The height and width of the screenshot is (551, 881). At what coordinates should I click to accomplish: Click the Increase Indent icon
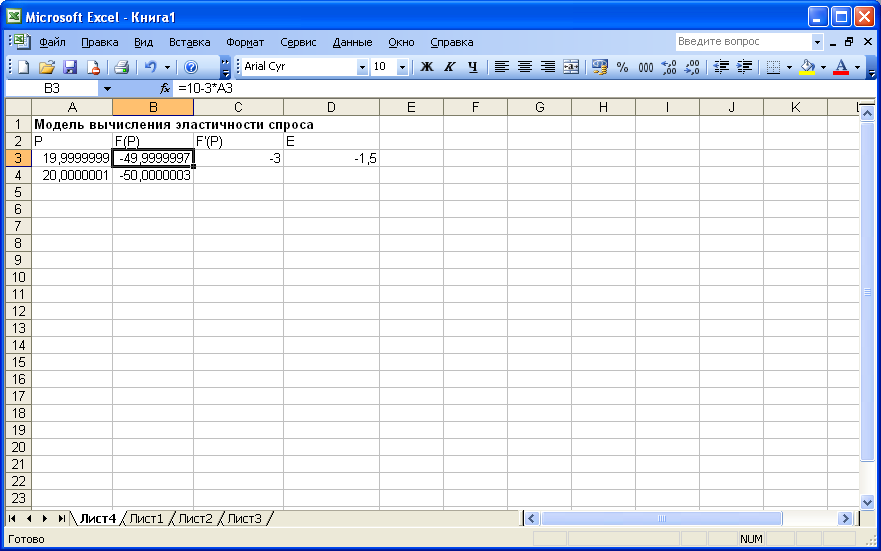pos(744,67)
